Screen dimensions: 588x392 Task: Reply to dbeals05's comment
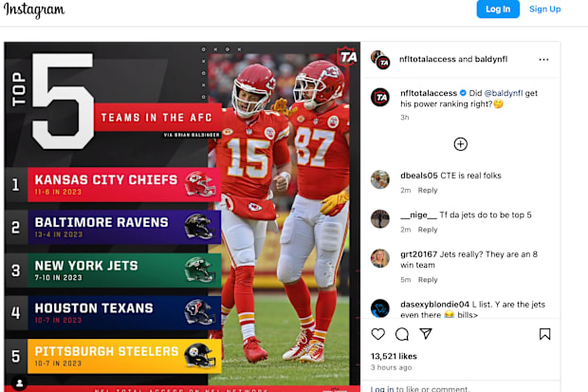[x=428, y=191]
